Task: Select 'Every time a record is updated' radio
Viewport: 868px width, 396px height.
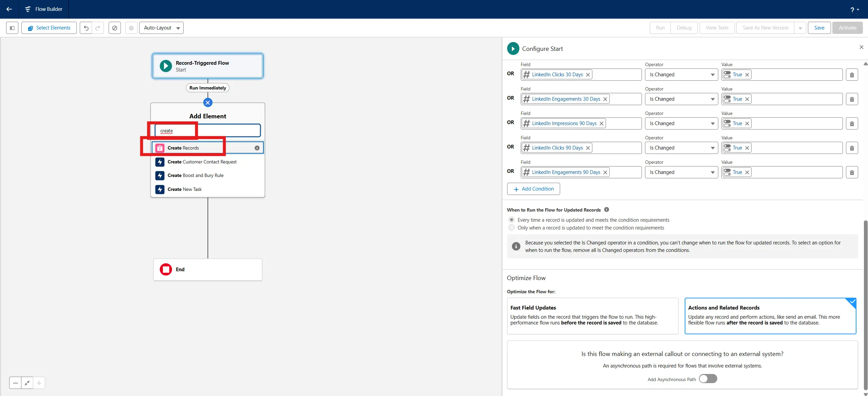Action: click(512, 220)
